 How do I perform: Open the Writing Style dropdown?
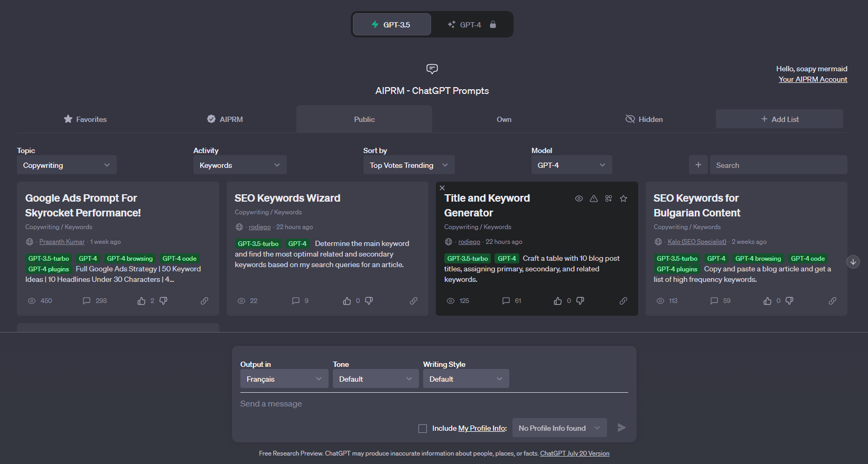[466, 378]
